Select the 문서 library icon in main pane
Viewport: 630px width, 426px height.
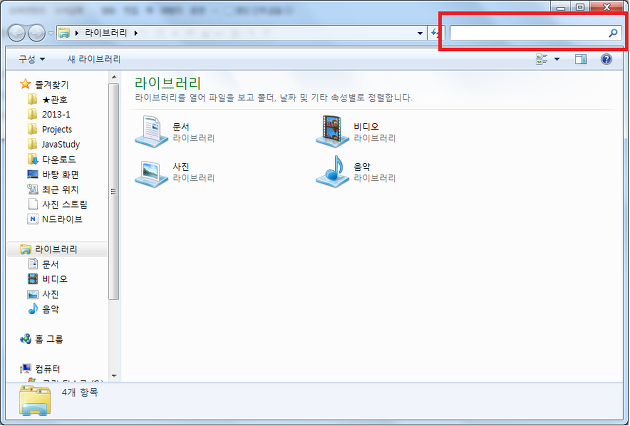[x=151, y=131]
